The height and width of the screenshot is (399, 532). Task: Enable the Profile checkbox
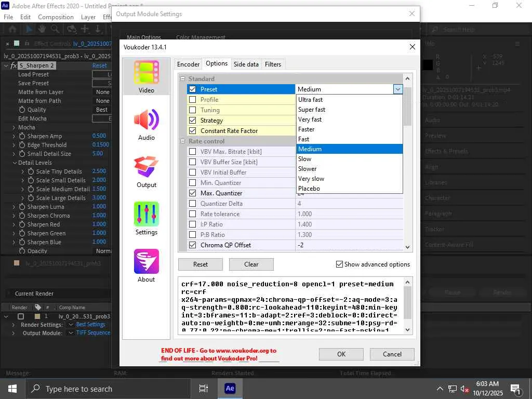coord(192,100)
